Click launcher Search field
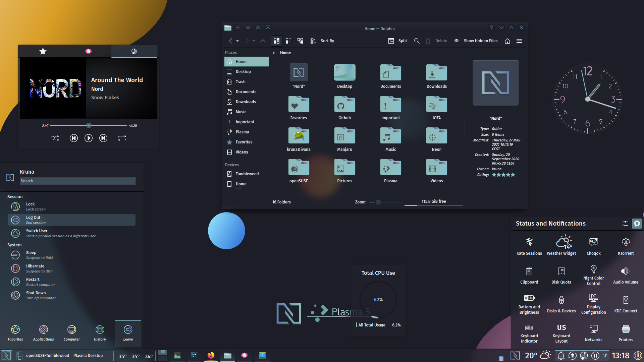644x362 pixels. (78, 181)
